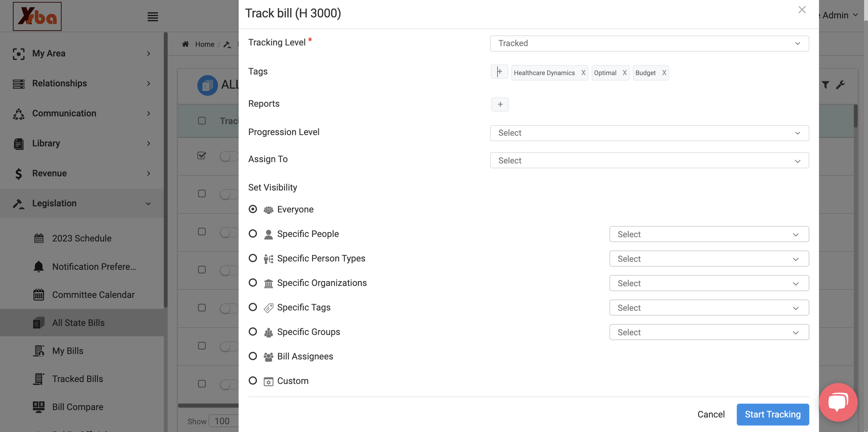
Task: Select Specific Groups radio button
Action: coord(253,332)
